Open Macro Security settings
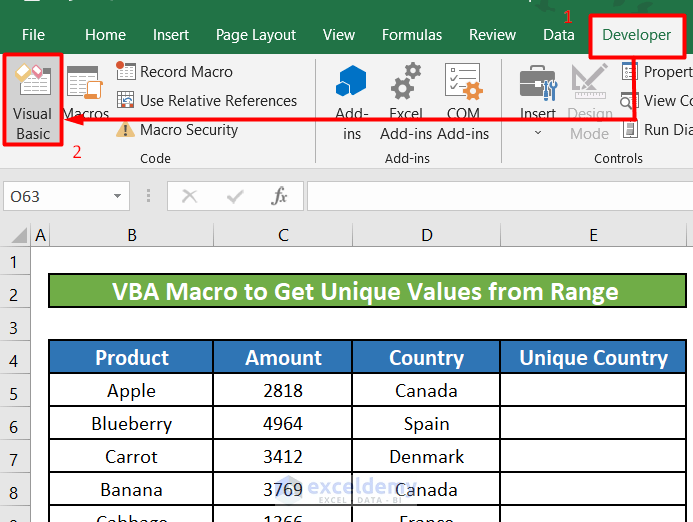This screenshot has width=693, height=522. click(x=178, y=130)
